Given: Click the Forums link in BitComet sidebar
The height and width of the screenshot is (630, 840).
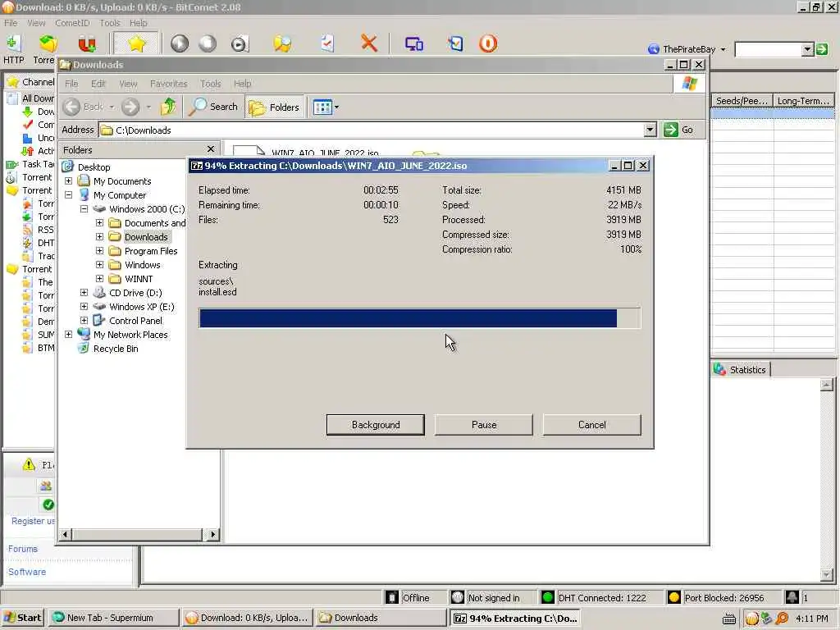Looking at the screenshot, I should click(22, 549).
